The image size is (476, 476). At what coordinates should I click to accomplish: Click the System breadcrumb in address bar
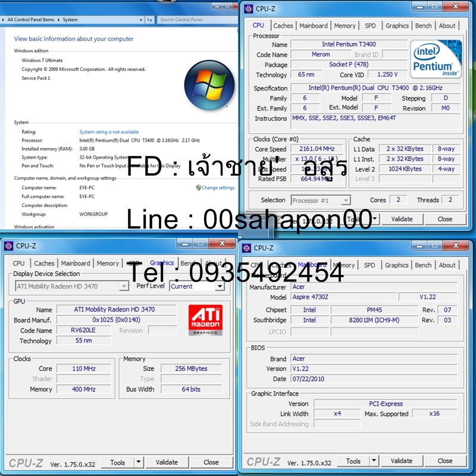click(x=70, y=20)
